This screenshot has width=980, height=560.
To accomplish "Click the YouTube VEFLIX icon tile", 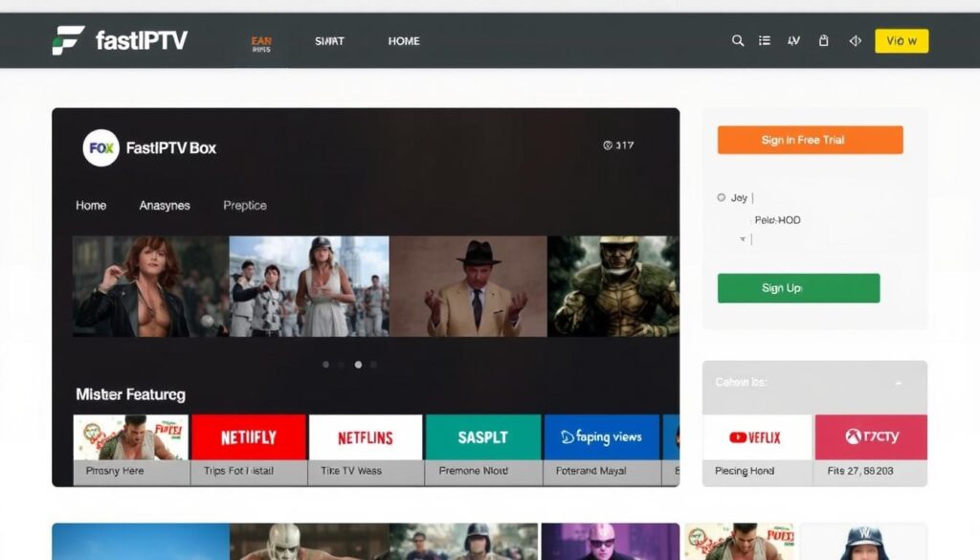I will (755, 437).
